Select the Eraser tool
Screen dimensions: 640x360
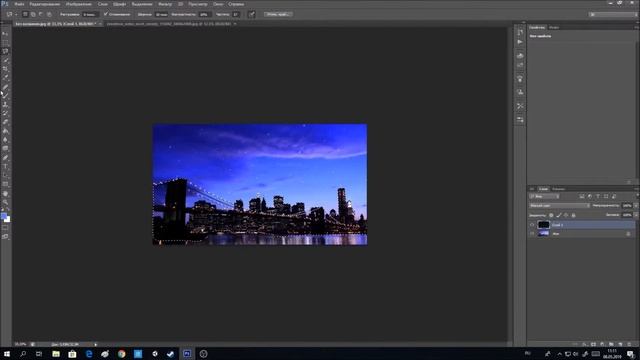tap(5, 122)
